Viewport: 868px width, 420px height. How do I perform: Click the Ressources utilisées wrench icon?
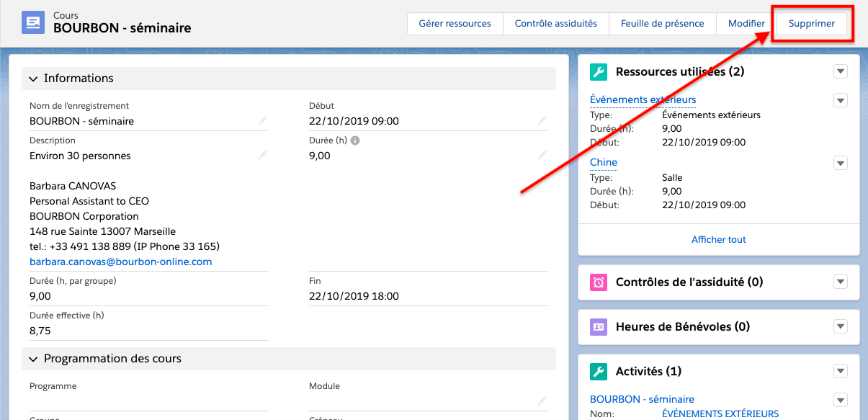tap(599, 72)
